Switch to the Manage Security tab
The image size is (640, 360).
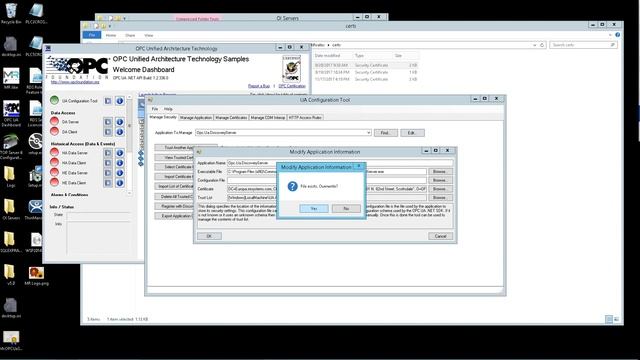[163, 117]
